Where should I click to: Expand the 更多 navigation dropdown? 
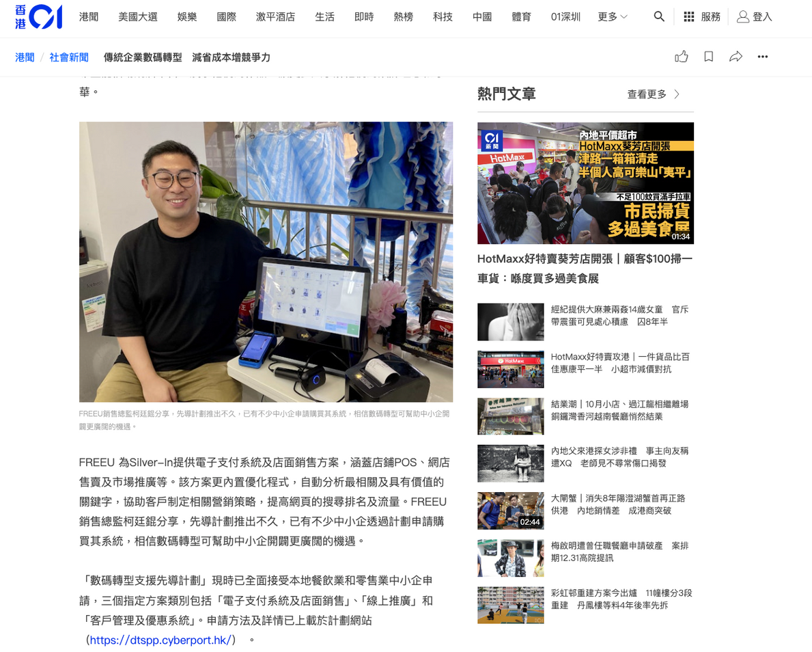coord(612,17)
